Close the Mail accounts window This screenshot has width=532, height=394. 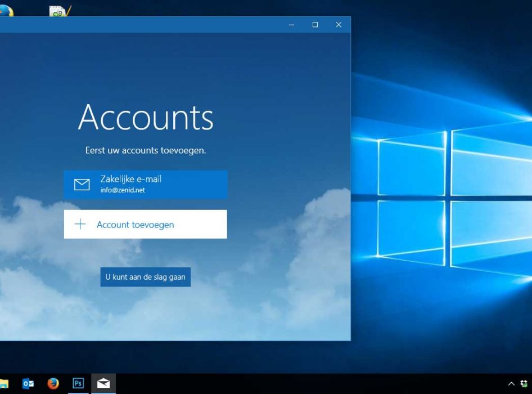tap(339, 25)
